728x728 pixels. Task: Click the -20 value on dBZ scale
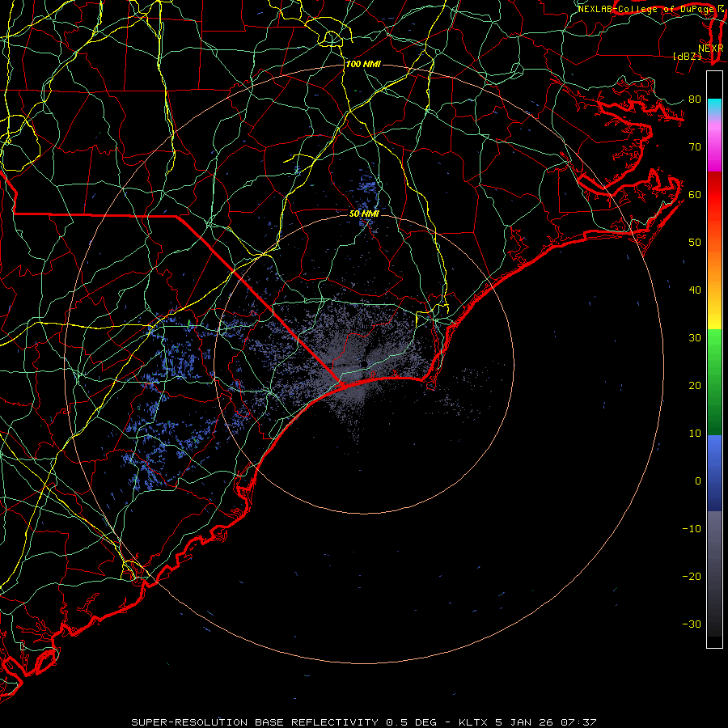pos(692,577)
